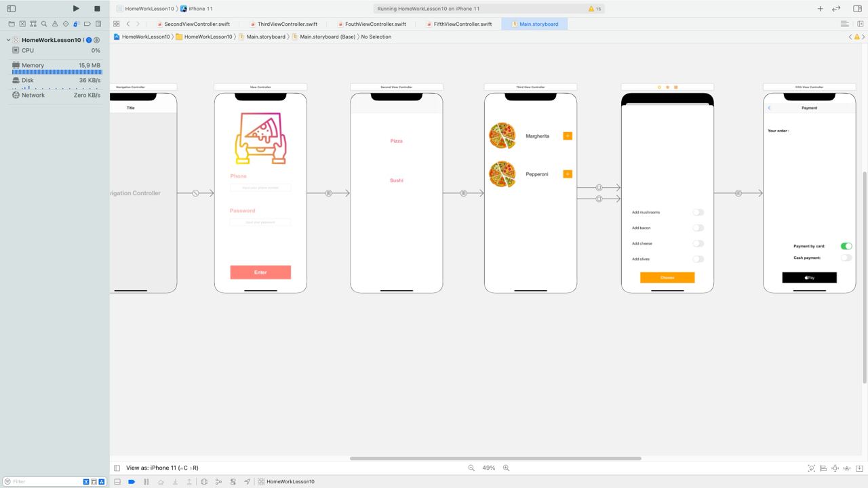Click the plus button beside Margherita
Viewport: 868px width, 488px height.
568,136
